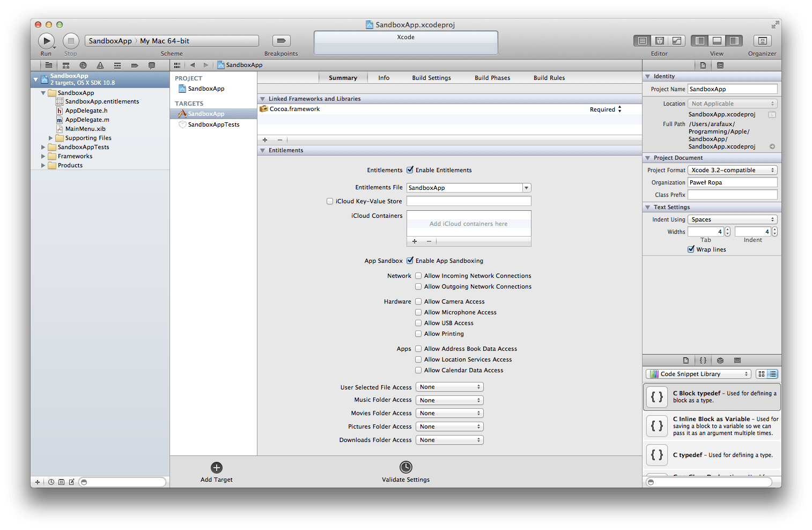Open the Project Format dropdown
Image resolution: width=812 pixels, height=530 pixels.
tap(733, 170)
